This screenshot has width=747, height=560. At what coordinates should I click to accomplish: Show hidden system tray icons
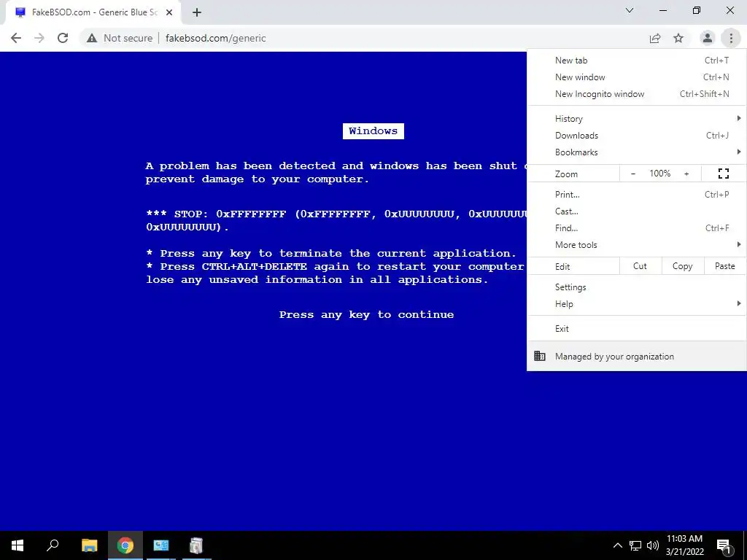pyautogui.click(x=617, y=545)
